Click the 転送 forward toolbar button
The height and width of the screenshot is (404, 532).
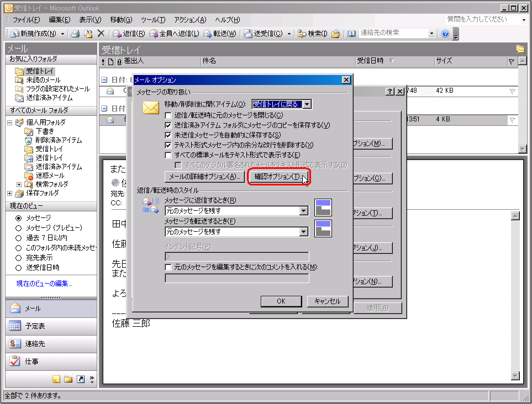point(219,34)
